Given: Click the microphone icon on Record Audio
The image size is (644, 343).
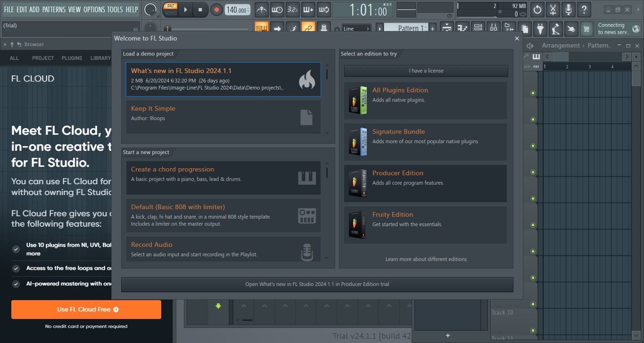Looking at the screenshot, I should tap(307, 253).
